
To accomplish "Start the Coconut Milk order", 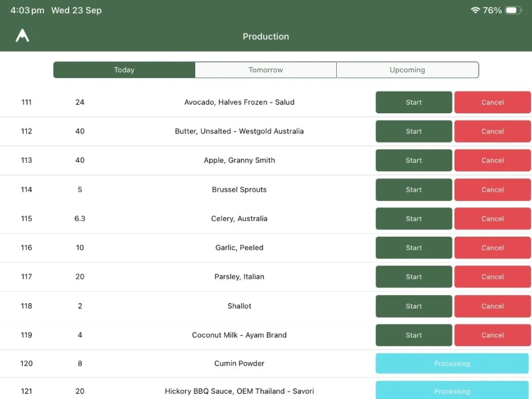I will pos(413,335).
